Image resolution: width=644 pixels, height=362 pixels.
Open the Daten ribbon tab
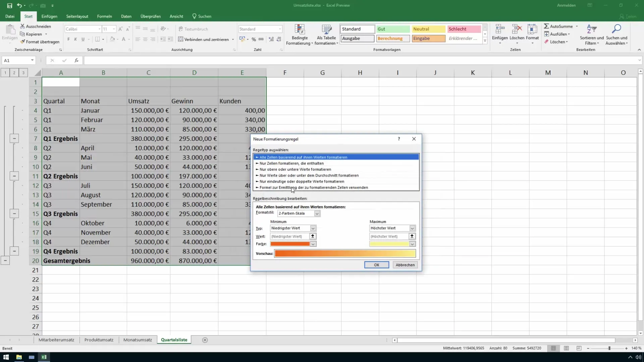[126, 16]
